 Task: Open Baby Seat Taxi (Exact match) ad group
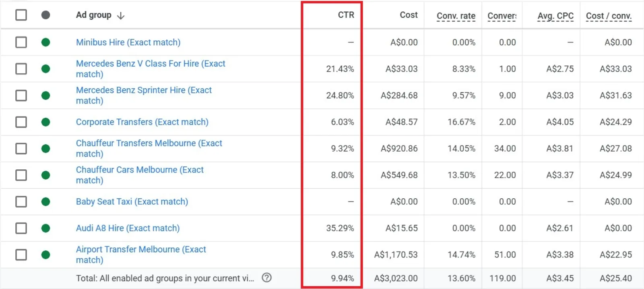coord(132,202)
